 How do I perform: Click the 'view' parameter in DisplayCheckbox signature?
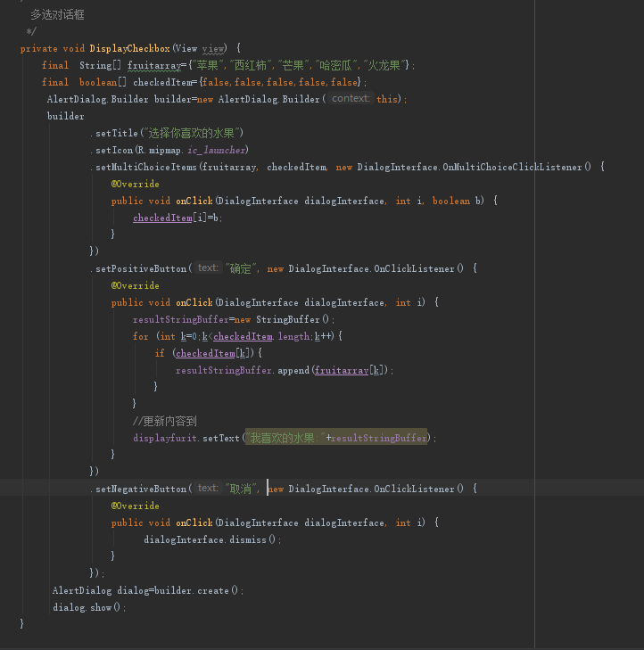(x=213, y=49)
